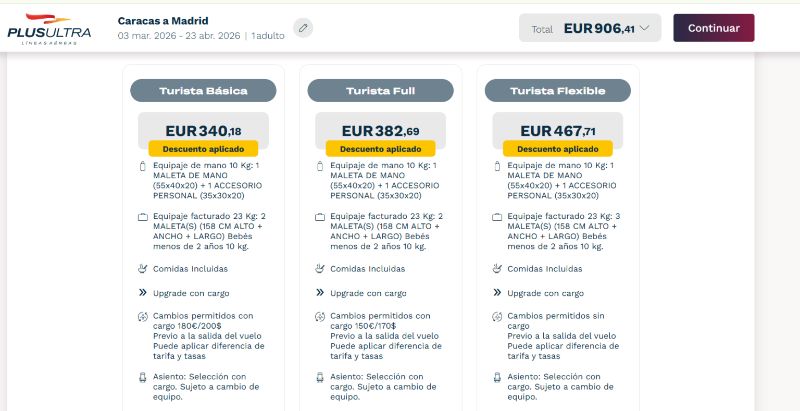
Task: Click hand luggage icon in Turista Flexible
Action: pos(496,165)
